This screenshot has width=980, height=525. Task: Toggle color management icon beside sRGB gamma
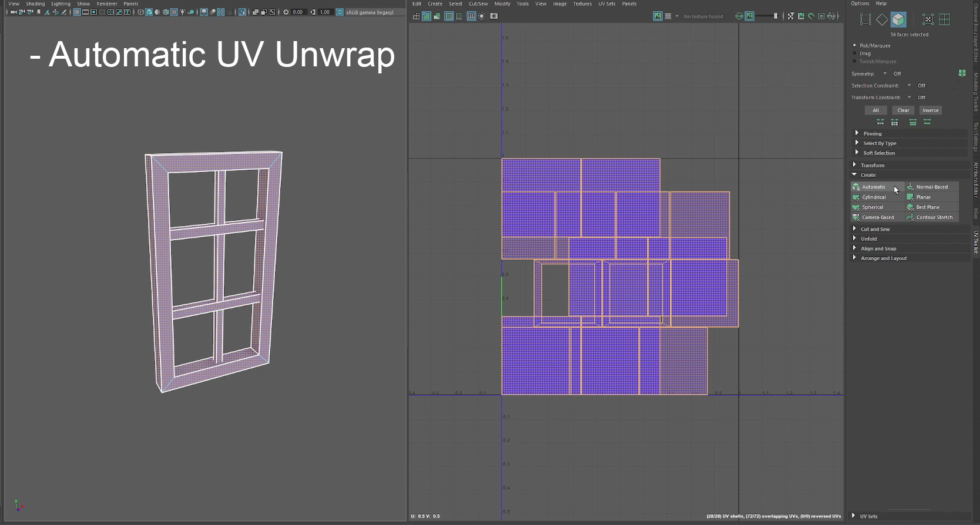click(340, 12)
